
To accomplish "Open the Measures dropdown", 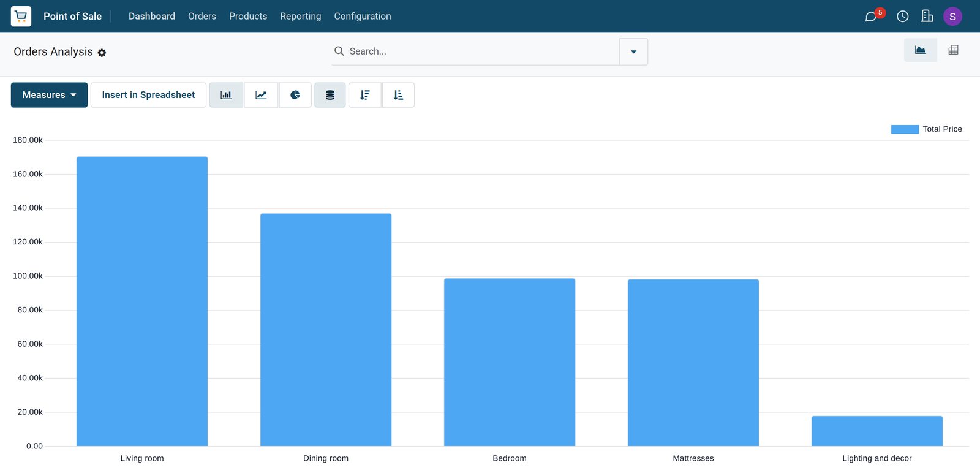I will (x=49, y=95).
